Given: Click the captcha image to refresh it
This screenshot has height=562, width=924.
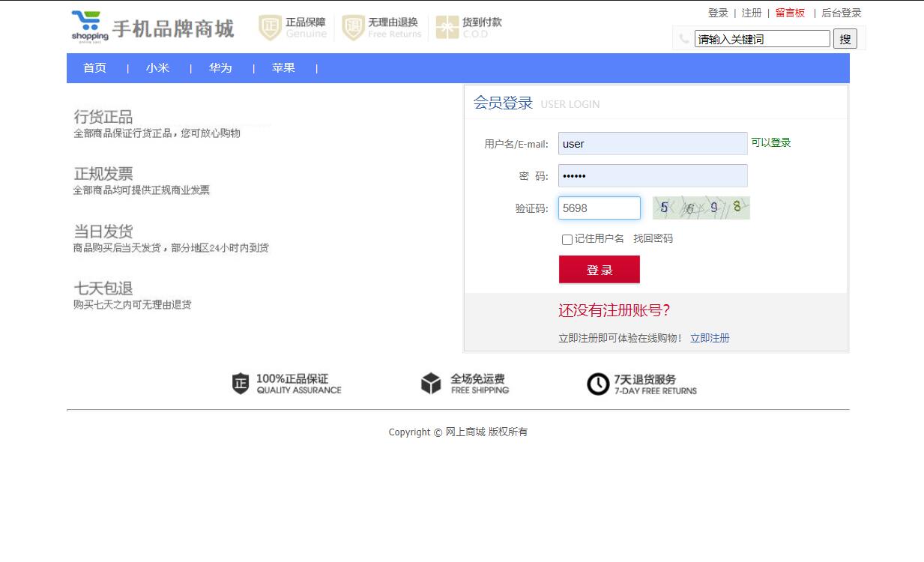Looking at the screenshot, I should pos(701,208).
